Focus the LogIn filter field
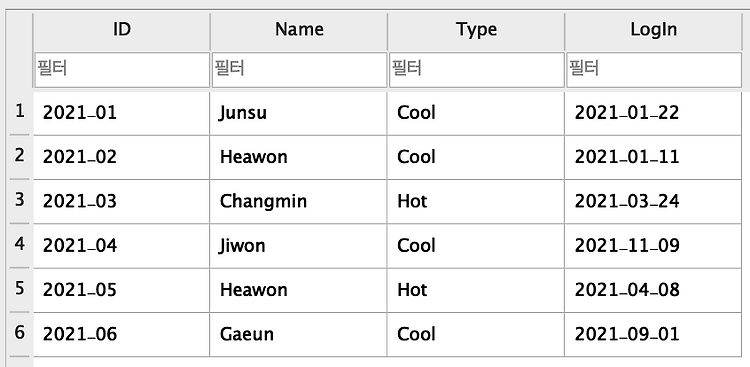 (654, 70)
